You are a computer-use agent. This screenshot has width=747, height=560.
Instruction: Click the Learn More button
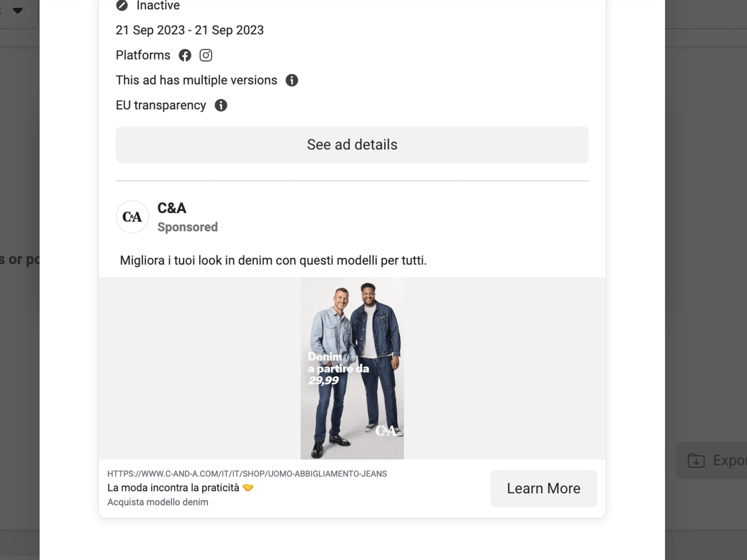point(544,488)
